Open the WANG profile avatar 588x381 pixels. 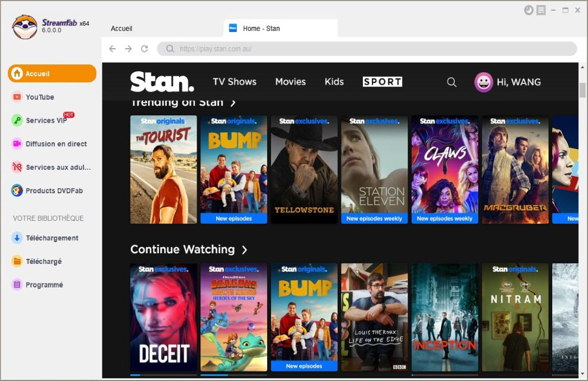point(484,82)
